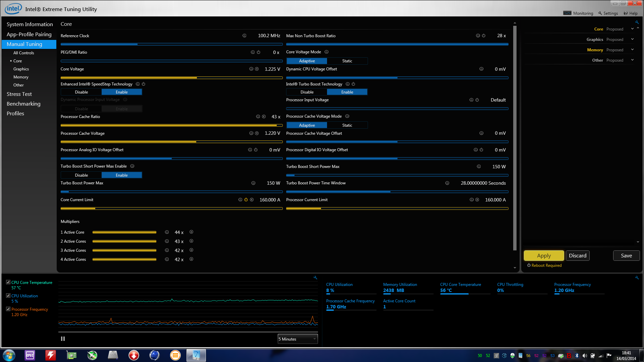Click the Reference Clock slider bar

(x=171, y=44)
